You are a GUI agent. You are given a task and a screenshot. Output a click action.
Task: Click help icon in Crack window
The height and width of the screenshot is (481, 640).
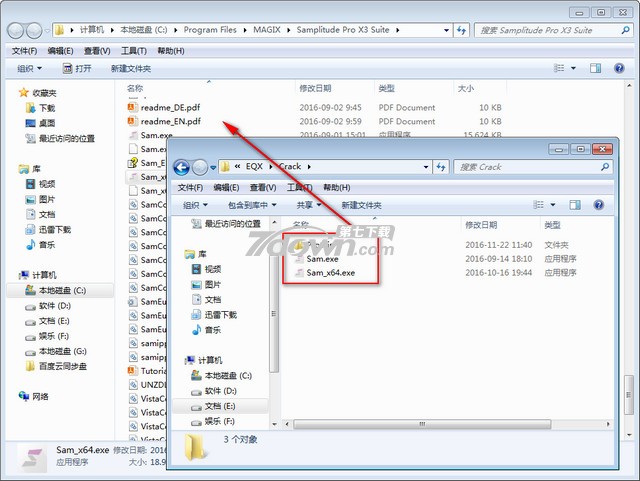coord(599,205)
